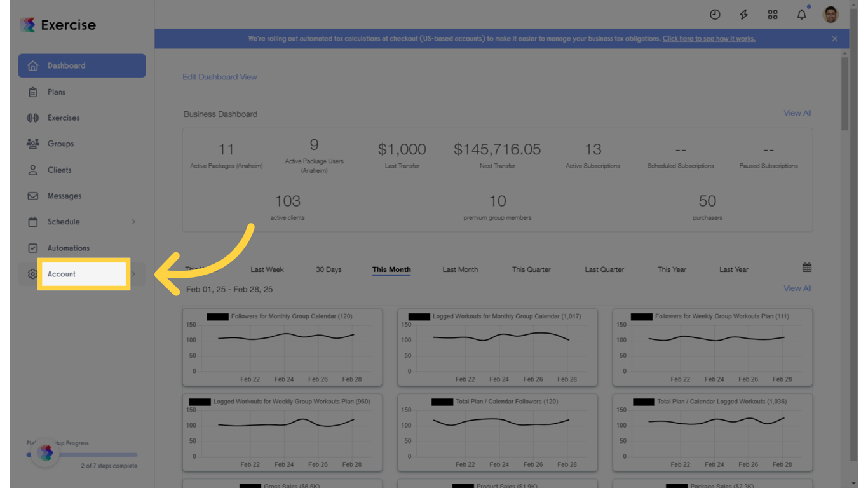Open the clock history icon in header

(715, 15)
